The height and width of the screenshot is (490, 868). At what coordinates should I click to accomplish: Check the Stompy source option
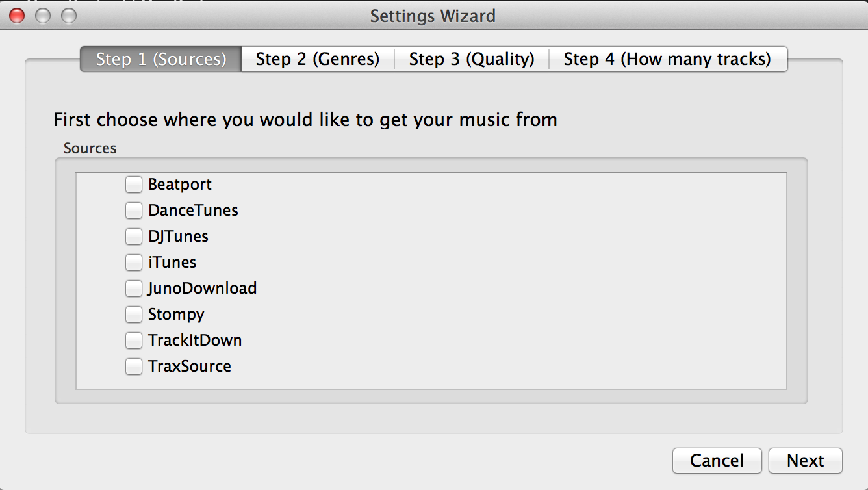coord(134,315)
